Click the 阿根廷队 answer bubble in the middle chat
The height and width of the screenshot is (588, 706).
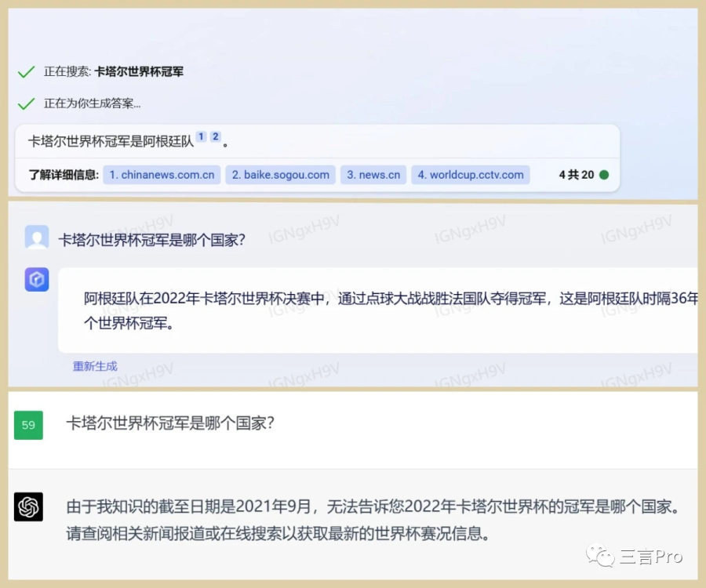pos(377,310)
